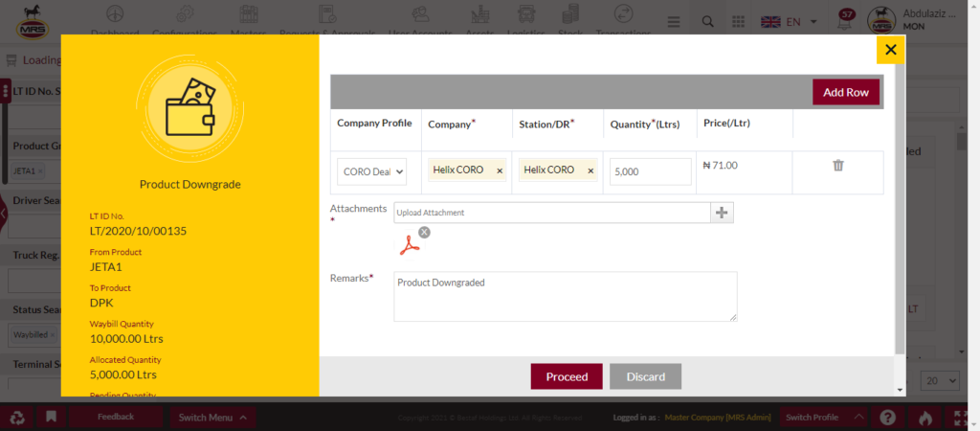Click the MRS logo in header

tap(33, 21)
